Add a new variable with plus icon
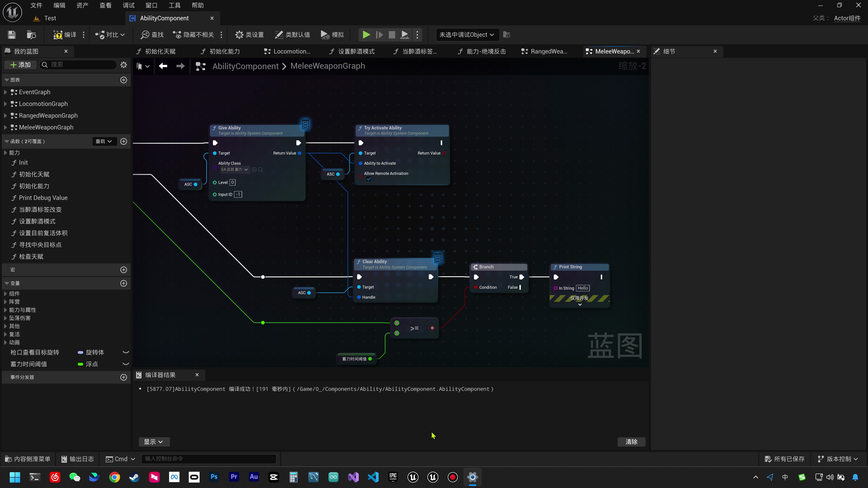This screenshot has height=488, width=868. [x=124, y=283]
